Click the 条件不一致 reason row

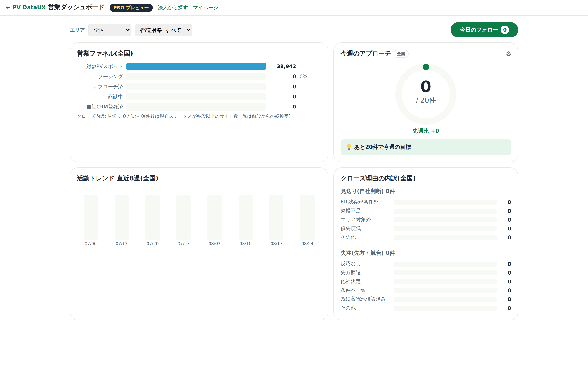(x=426, y=290)
